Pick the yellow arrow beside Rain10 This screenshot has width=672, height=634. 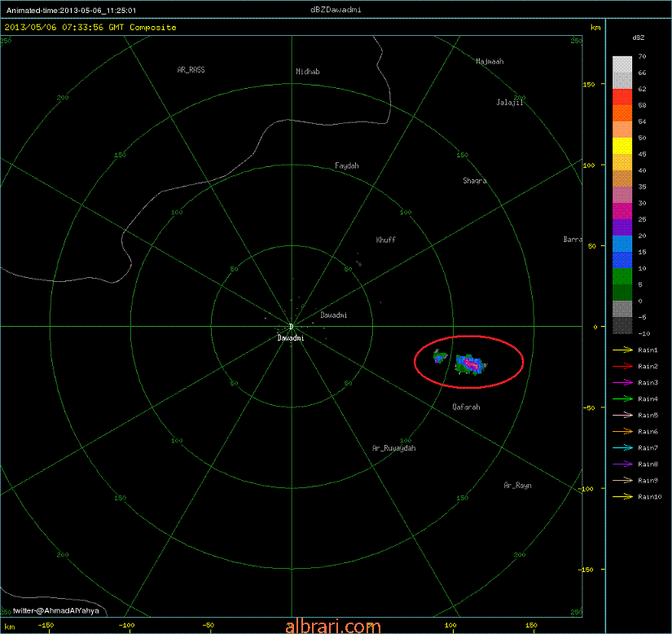pos(622,496)
